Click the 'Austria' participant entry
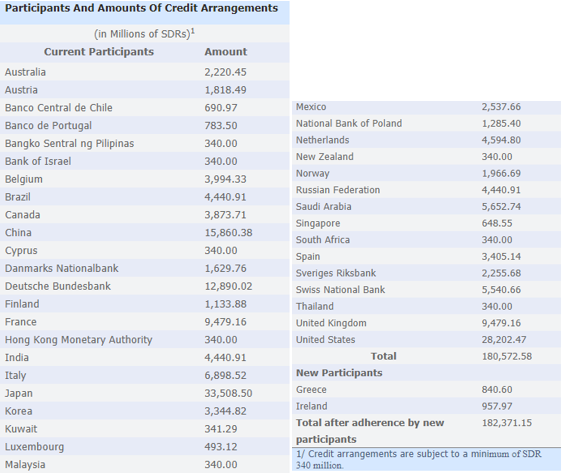 [21, 90]
